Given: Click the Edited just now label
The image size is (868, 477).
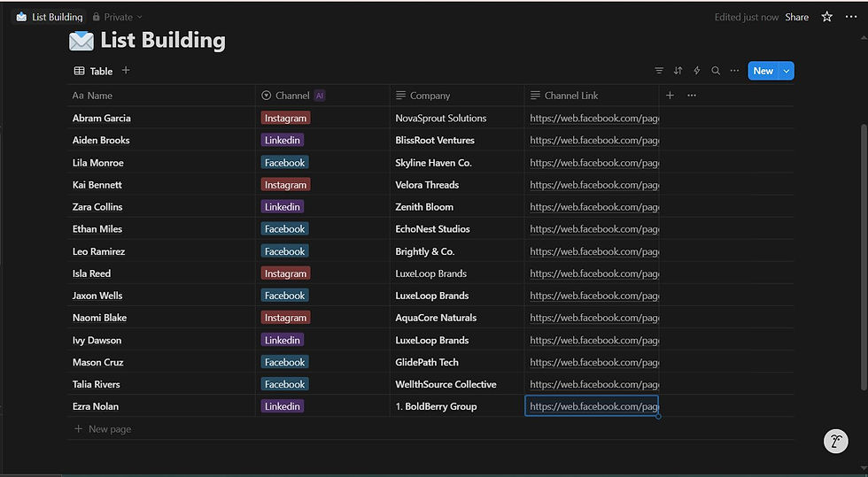Looking at the screenshot, I should (746, 17).
